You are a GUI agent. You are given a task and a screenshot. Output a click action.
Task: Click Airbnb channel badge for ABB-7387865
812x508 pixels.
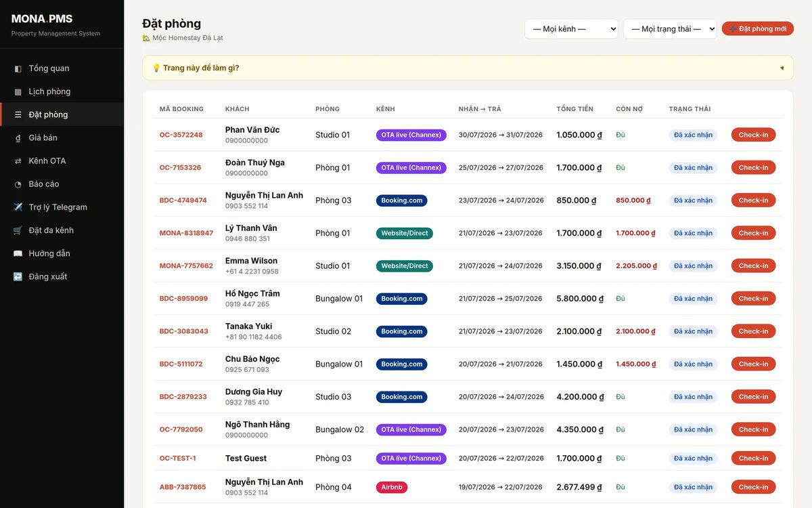[x=392, y=487]
